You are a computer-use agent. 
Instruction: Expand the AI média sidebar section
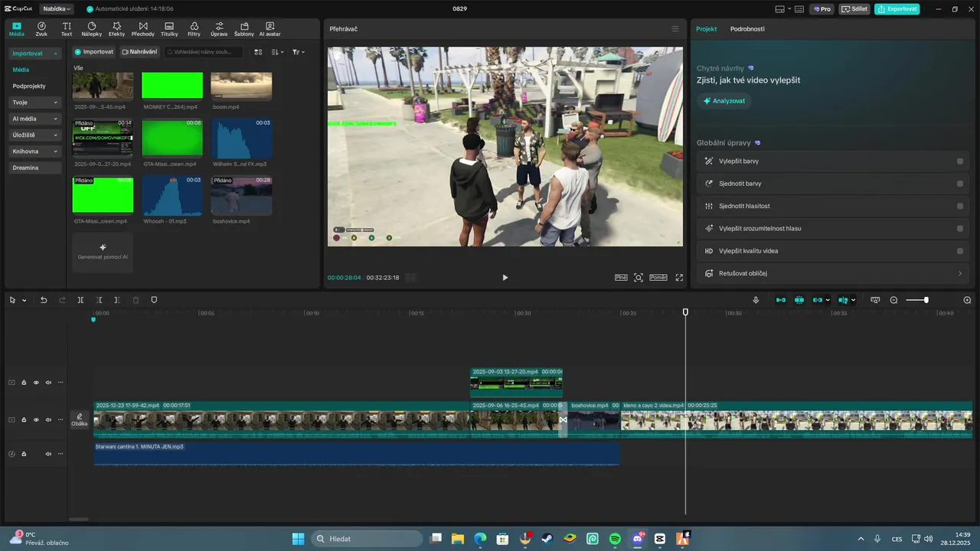pyautogui.click(x=35, y=119)
